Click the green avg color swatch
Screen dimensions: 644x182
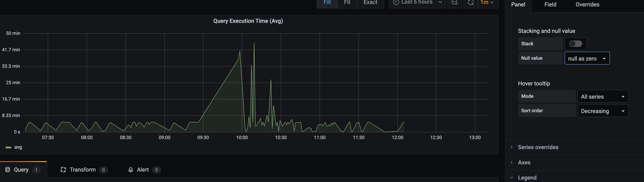tap(8, 147)
